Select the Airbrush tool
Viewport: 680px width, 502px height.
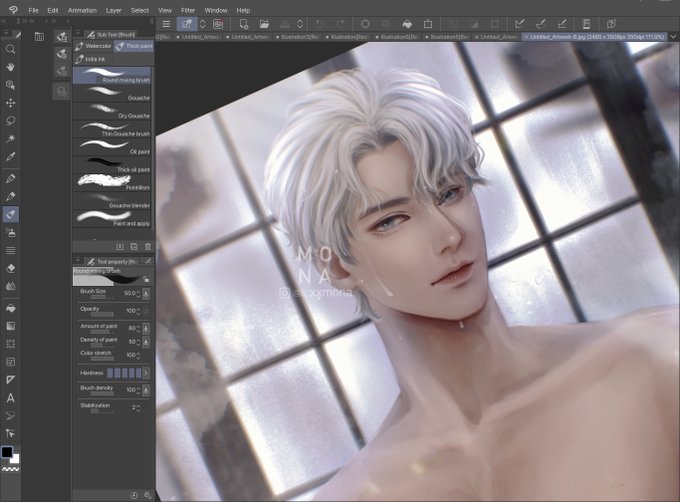pos(10,232)
